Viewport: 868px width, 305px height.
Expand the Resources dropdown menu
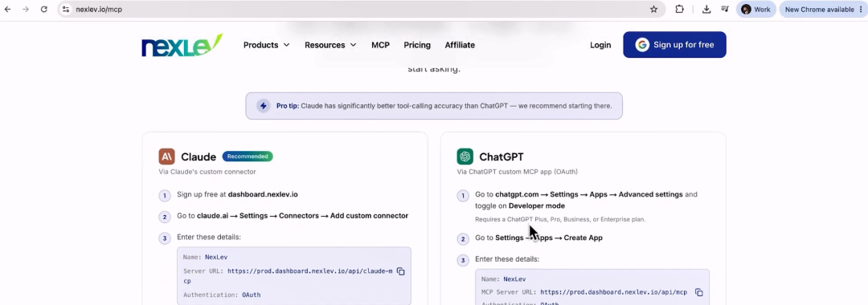tap(330, 45)
